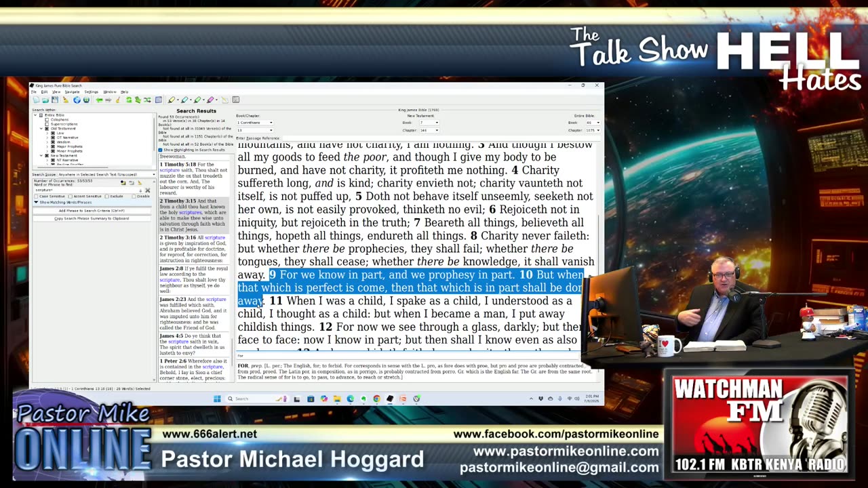
Task: Collapse the Entire Bible tree node
Action: 35,115
